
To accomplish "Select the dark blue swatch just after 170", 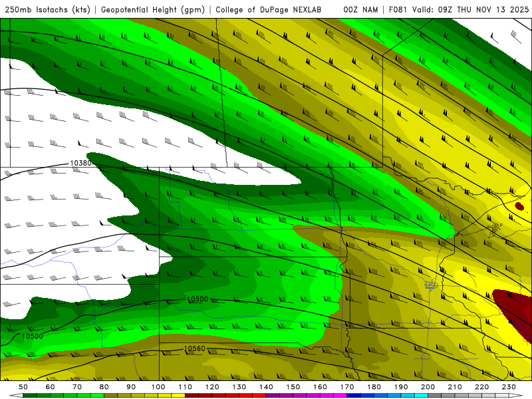I will 354,396.
